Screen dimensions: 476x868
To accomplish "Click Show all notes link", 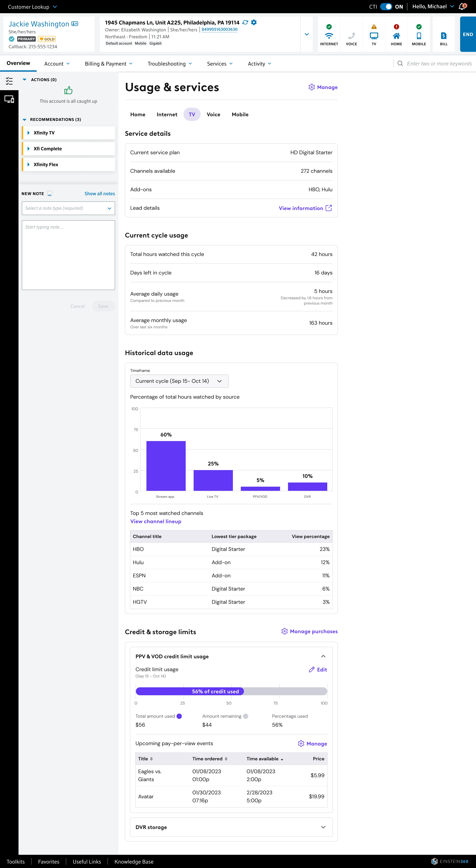I will [100, 194].
